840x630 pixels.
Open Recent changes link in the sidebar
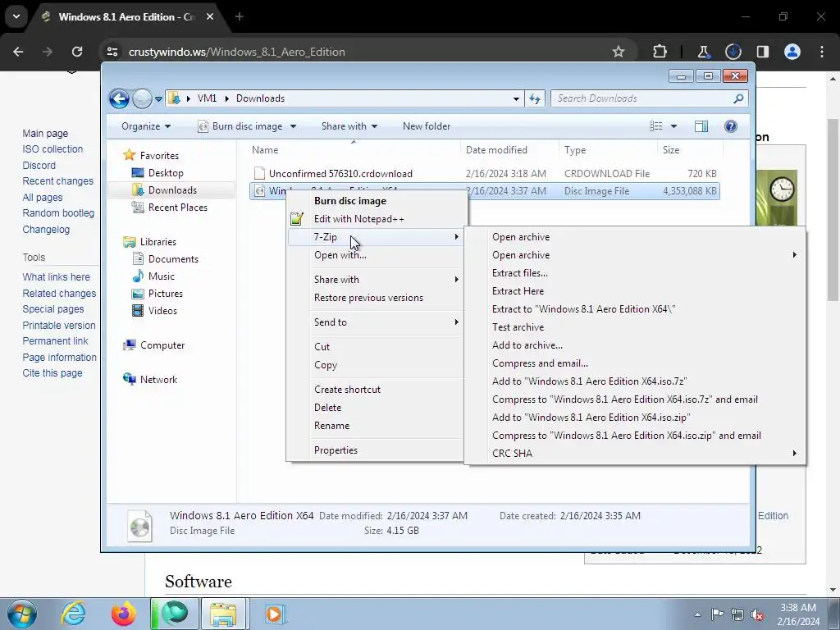(58, 181)
